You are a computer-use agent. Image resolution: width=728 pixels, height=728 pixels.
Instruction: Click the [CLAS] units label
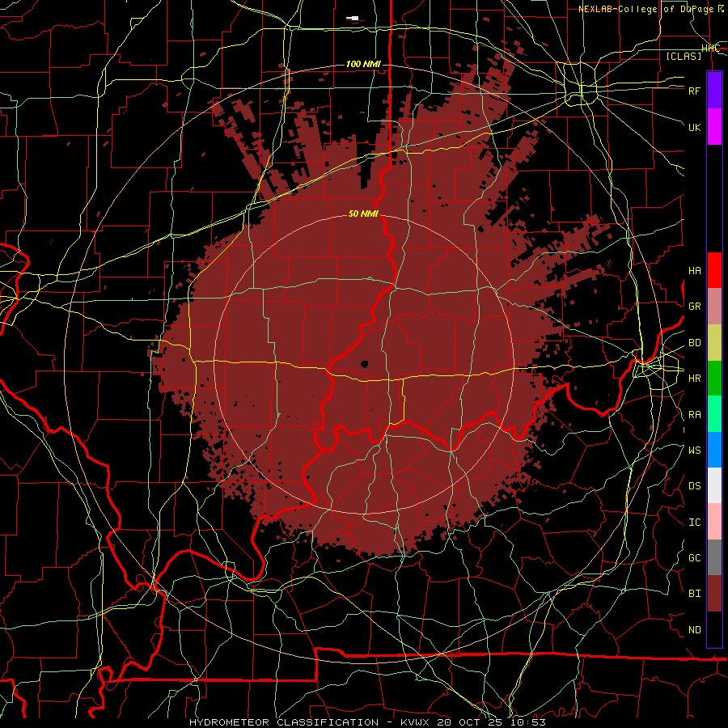pyautogui.click(x=684, y=56)
